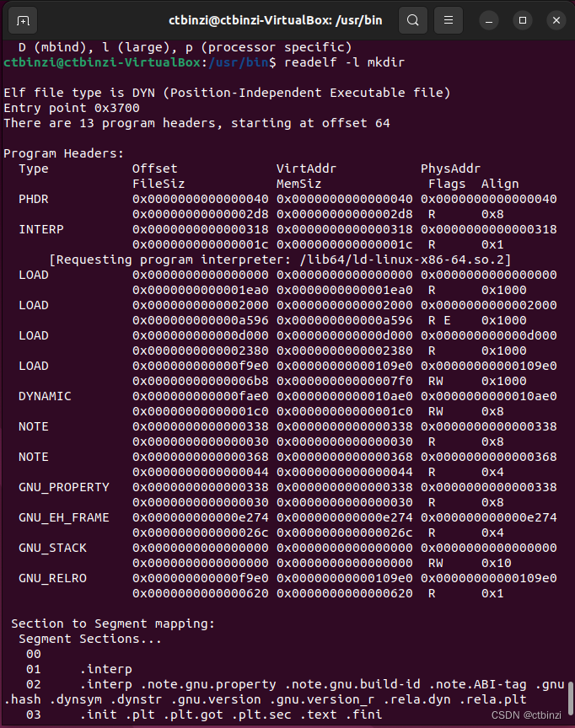Viewport: 575px width, 728px height.
Task: Open a new terminal tab
Action: click(x=21, y=19)
